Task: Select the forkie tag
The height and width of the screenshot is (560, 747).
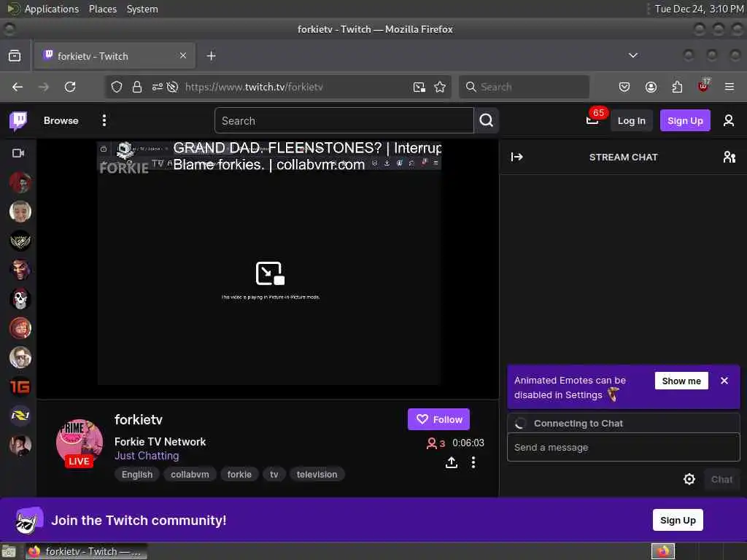Action: (x=239, y=474)
